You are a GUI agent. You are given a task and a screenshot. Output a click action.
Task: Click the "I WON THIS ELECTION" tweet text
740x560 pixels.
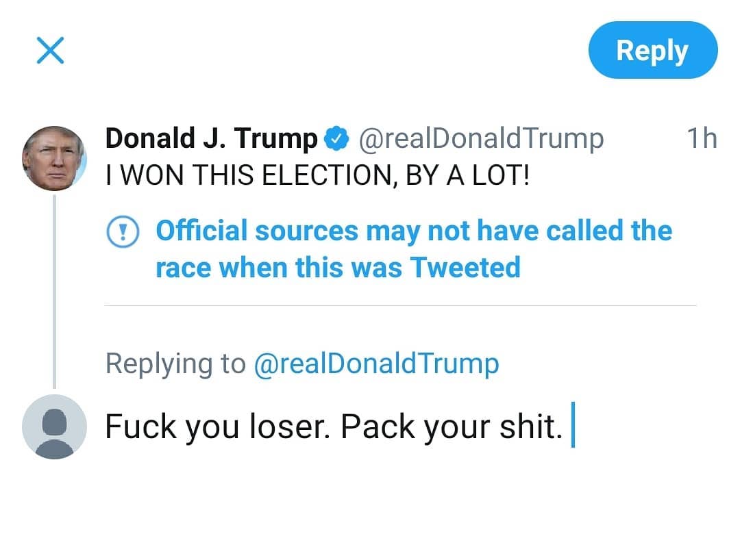click(317, 177)
